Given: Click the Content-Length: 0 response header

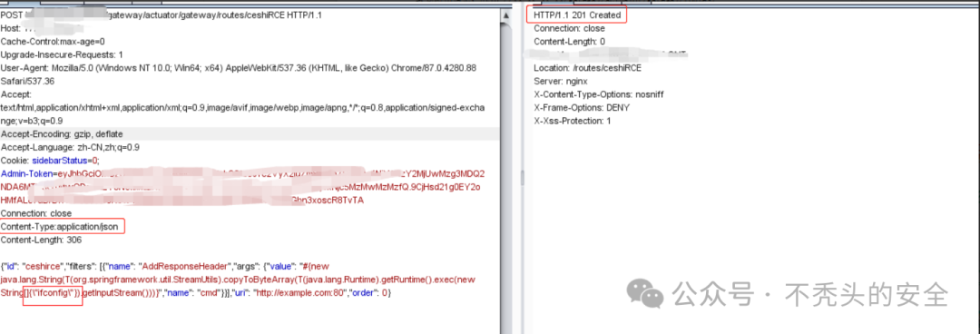Looking at the screenshot, I should click(x=569, y=41).
